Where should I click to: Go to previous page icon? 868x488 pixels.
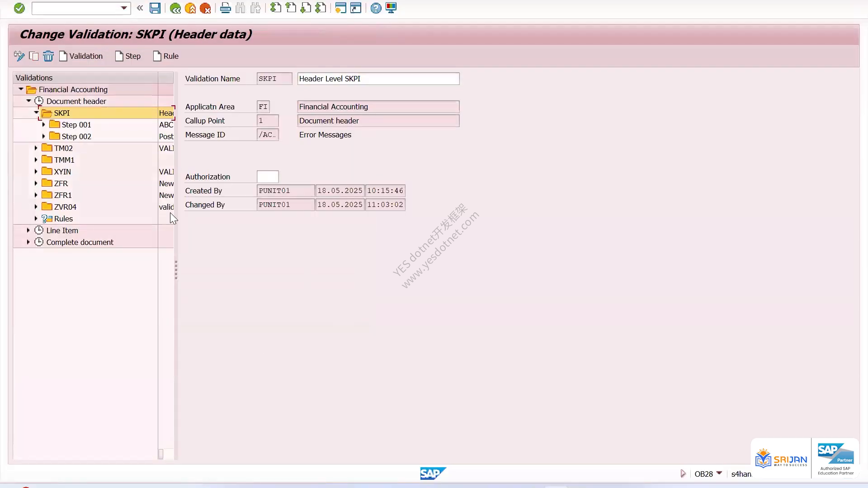click(x=291, y=8)
